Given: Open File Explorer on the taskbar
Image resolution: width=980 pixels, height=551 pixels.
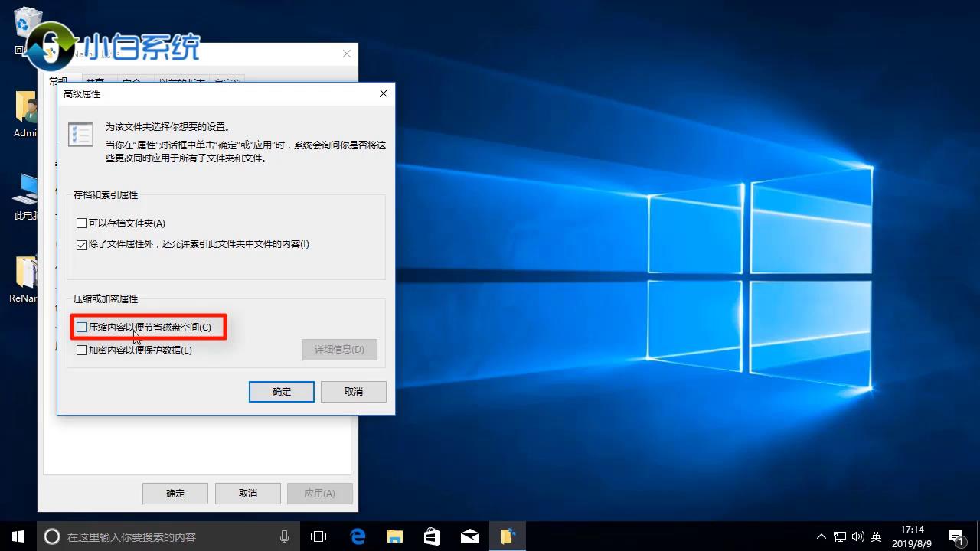Looking at the screenshot, I should click(x=394, y=536).
